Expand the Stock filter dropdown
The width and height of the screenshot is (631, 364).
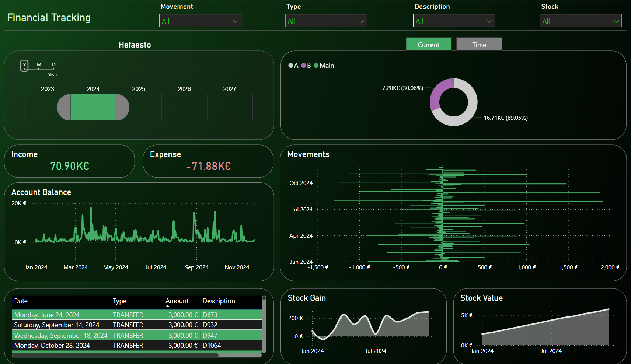pos(581,21)
